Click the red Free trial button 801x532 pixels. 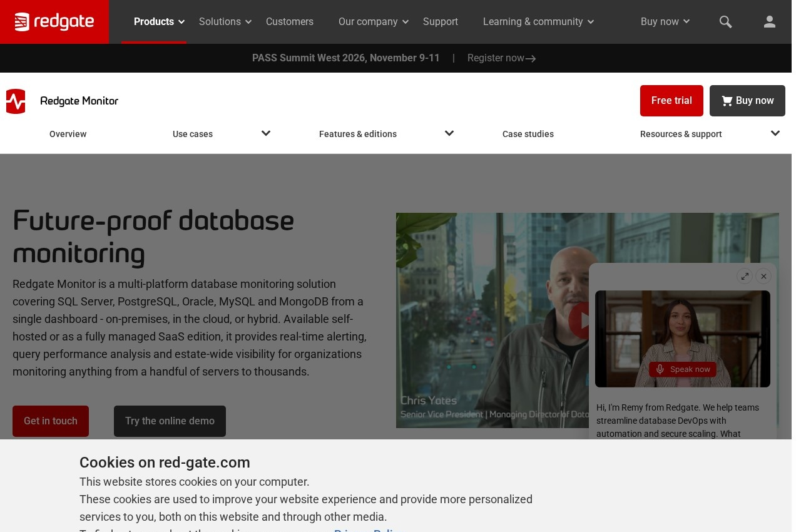point(671,101)
